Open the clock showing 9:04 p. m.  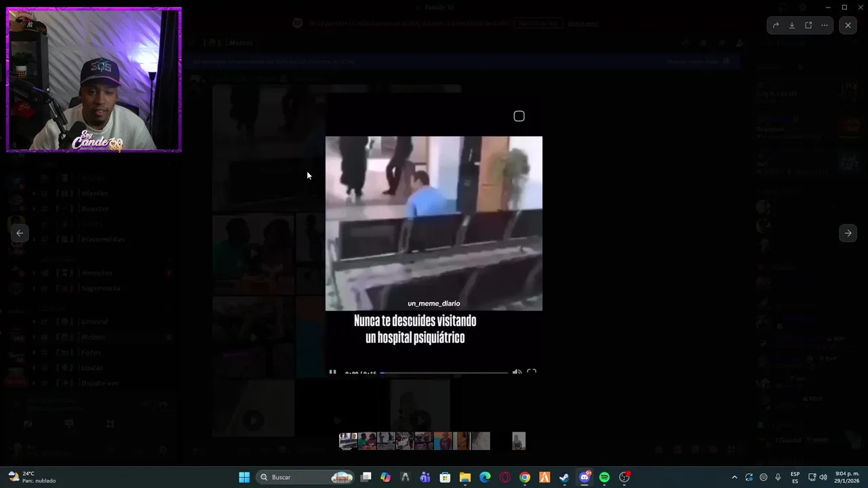coord(848,477)
